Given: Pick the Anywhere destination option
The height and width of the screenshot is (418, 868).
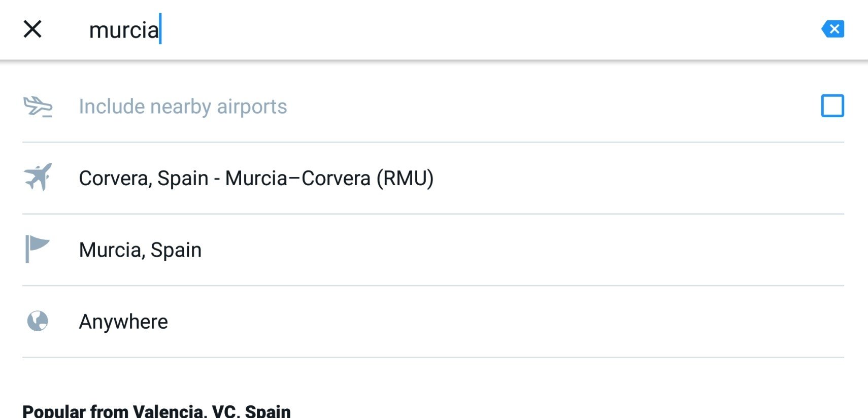Looking at the screenshot, I should [x=433, y=322].
